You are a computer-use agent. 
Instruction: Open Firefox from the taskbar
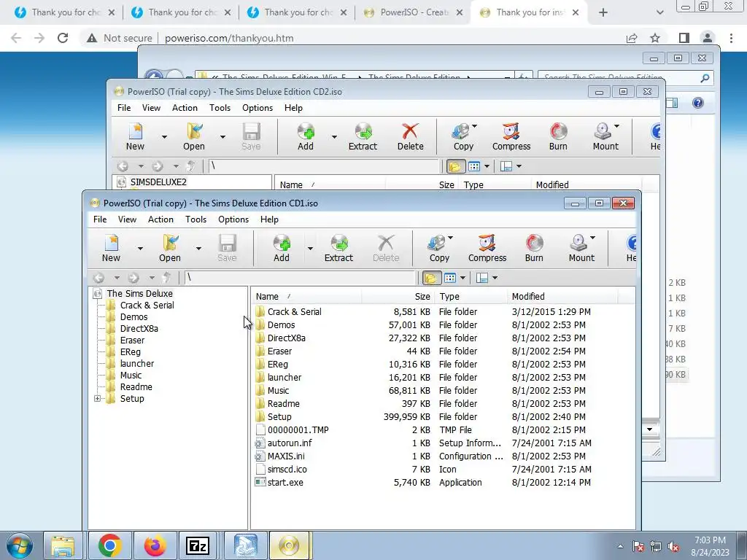tap(155, 545)
